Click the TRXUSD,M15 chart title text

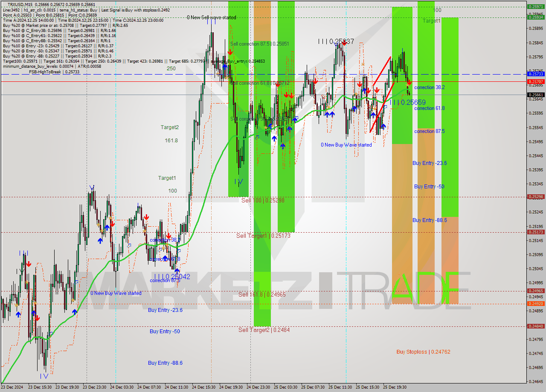tap(21, 4)
